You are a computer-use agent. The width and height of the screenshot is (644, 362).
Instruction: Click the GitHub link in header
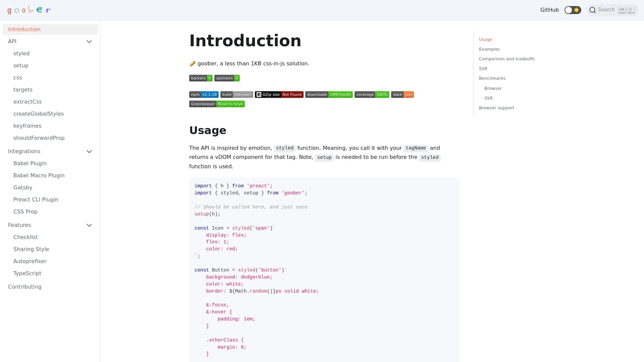[549, 10]
